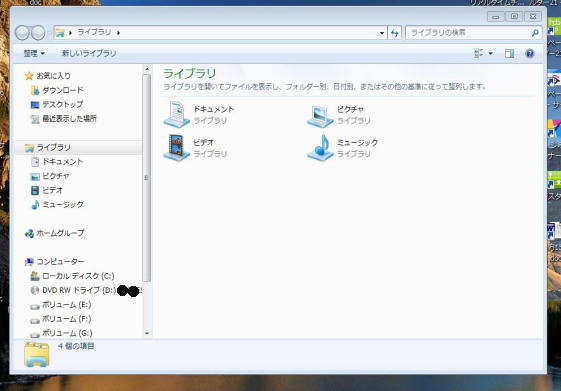Select 最近表示した場所 label in favorites
Viewport: 561px width, 391px height.
(69, 119)
